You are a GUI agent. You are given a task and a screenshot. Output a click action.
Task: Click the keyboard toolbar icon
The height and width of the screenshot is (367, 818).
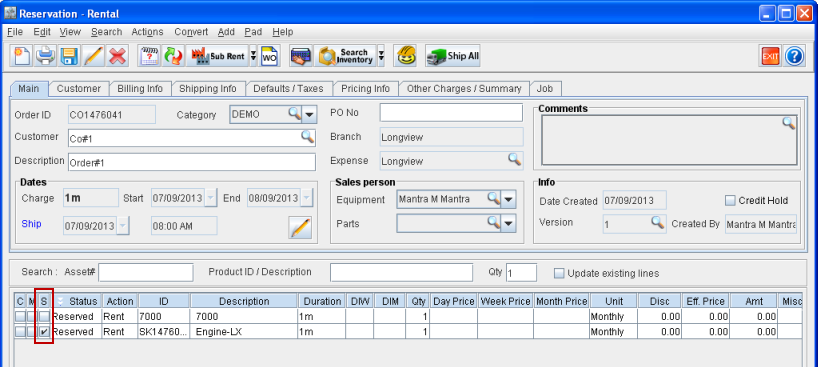click(301, 55)
